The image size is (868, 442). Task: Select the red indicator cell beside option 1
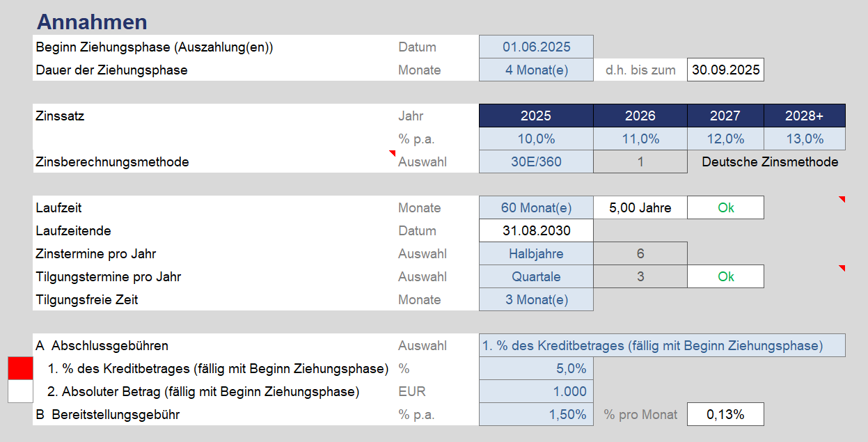(x=20, y=368)
